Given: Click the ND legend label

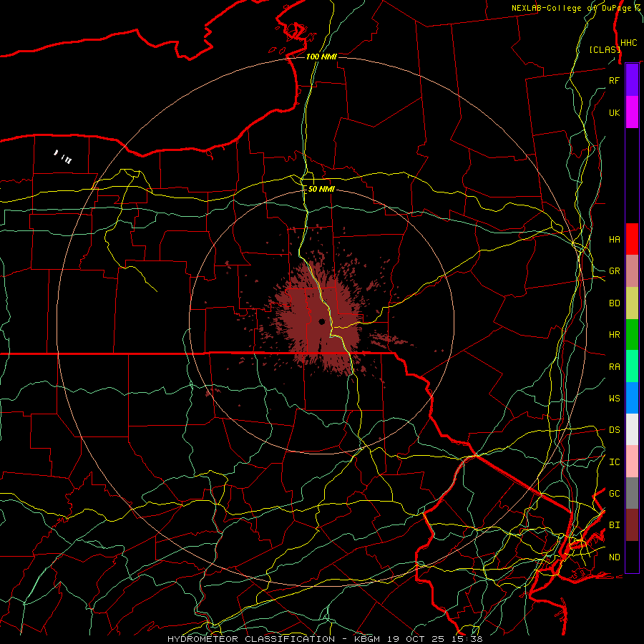Looking at the screenshot, I should 614,557.
